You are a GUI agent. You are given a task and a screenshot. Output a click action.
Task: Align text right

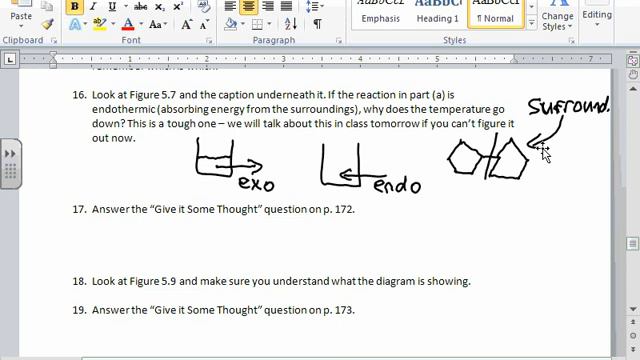point(268,6)
